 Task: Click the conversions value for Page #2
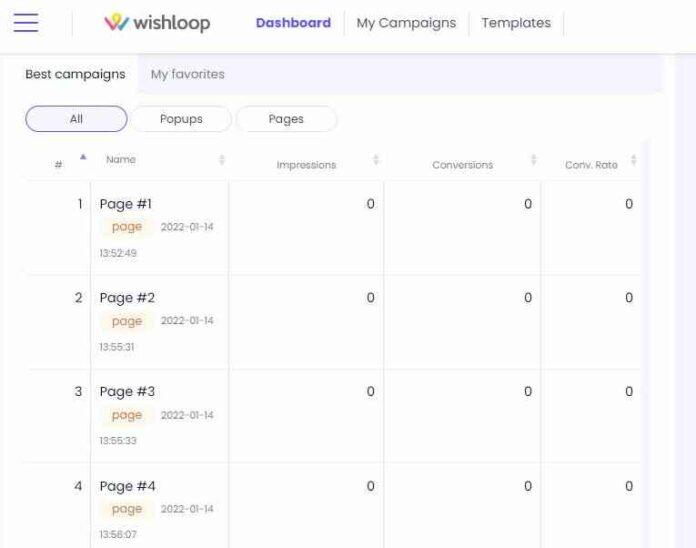528,298
